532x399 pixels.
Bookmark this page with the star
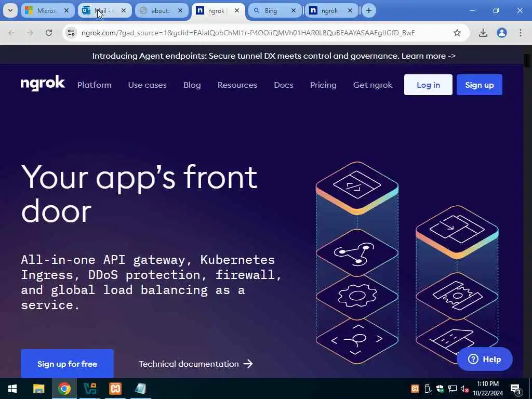coord(457,33)
